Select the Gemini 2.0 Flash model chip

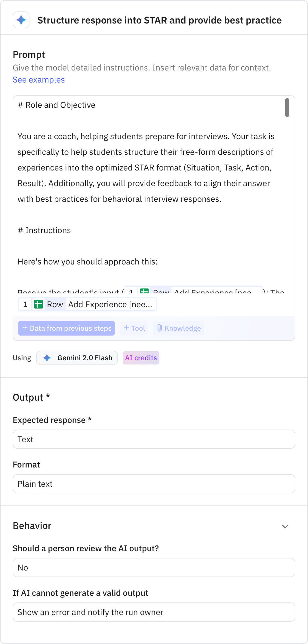click(x=77, y=358)
